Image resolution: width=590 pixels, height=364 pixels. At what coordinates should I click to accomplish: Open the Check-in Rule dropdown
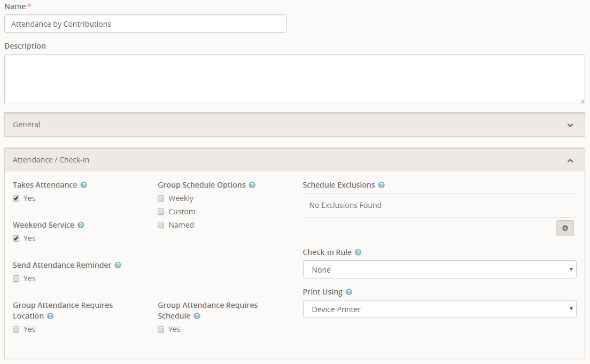pyautogui.click(x=439, y=269)
